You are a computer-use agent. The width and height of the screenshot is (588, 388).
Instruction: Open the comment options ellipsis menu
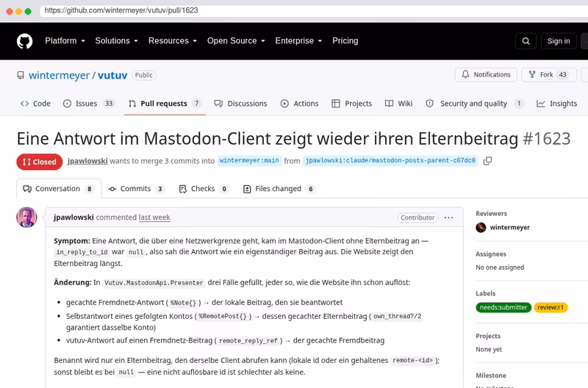pyautogui.click(x=448, y=218)
